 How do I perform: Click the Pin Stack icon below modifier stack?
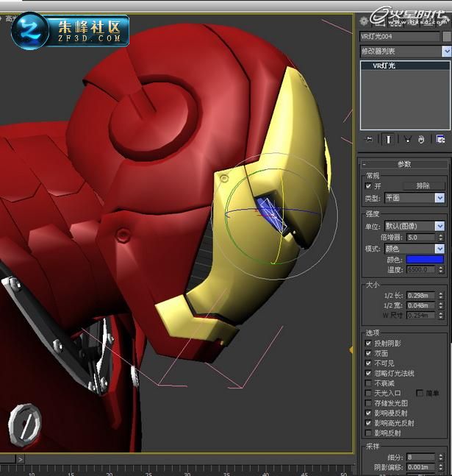369,139
